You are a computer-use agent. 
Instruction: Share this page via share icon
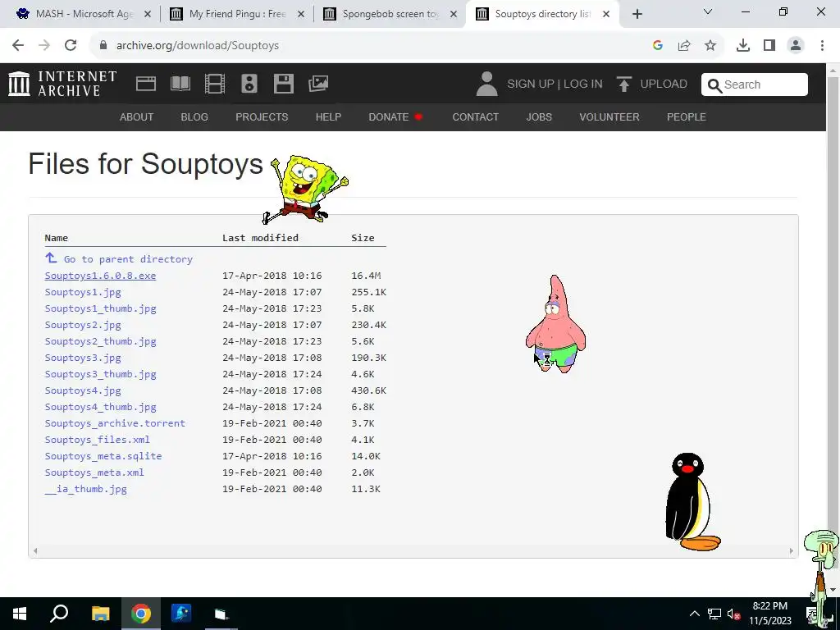tap(684, 46)
